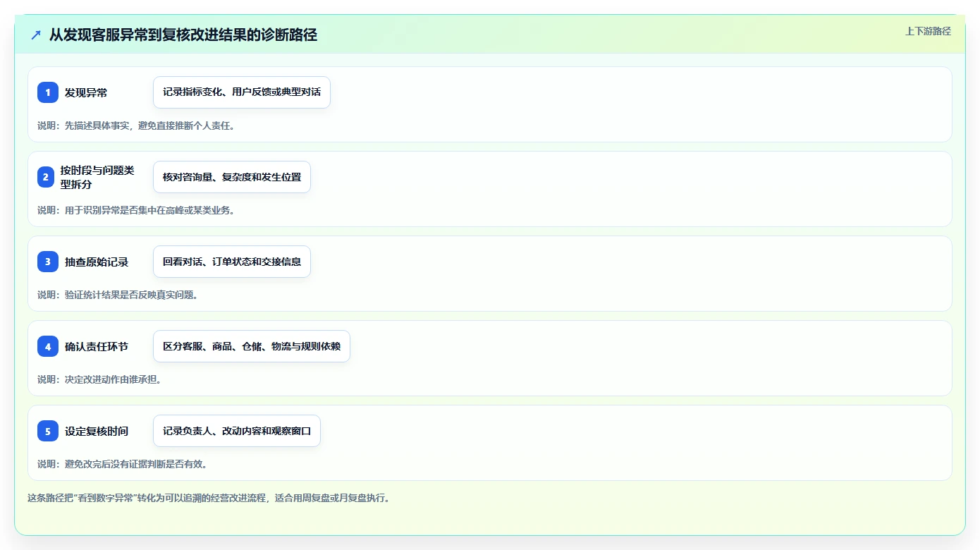Click the step 3 number badge
The height and width of the screenshot is (550, 980).
coord(48,262)
